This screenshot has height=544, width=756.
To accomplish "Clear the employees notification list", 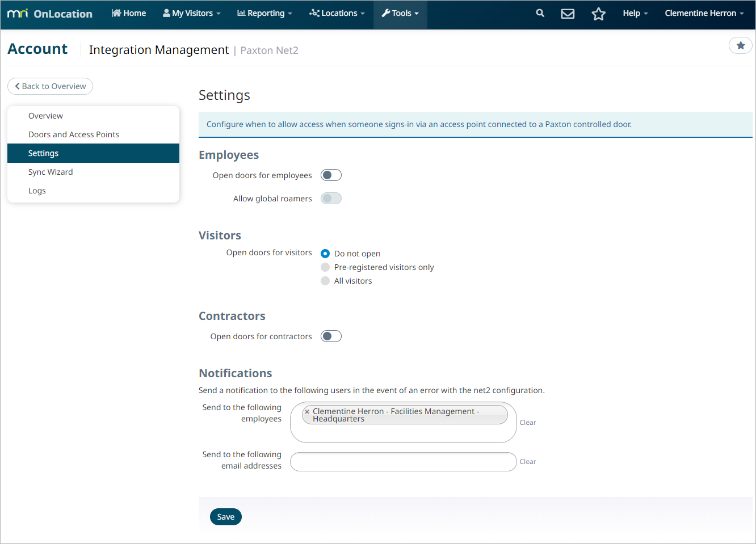I will click(528, 423).
